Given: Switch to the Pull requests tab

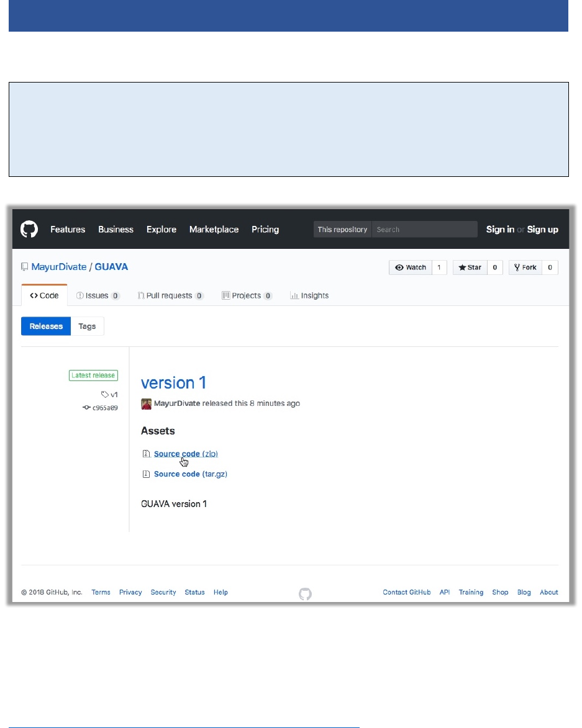Looking at the screenshot, I should (x=170, y=296).
